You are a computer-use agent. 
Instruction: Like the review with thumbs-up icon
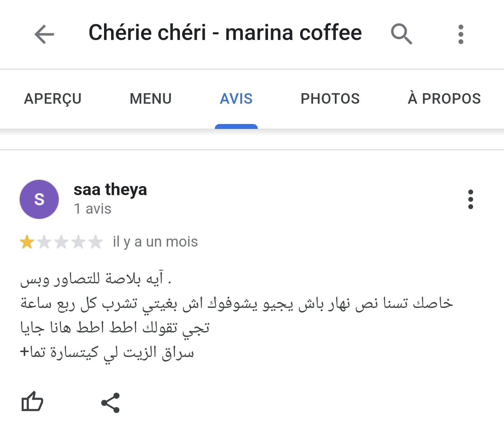pos(32,402)
